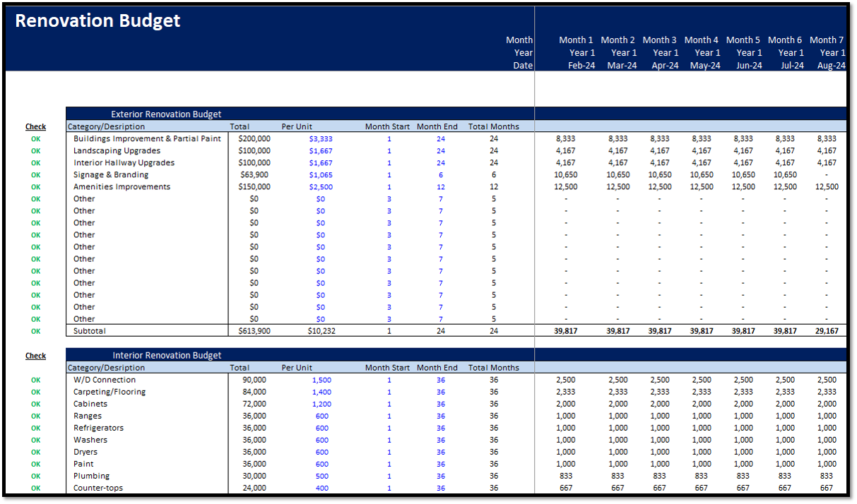
Task: Click Signage & Branding Per Unit $1,065
Action: 320,175
